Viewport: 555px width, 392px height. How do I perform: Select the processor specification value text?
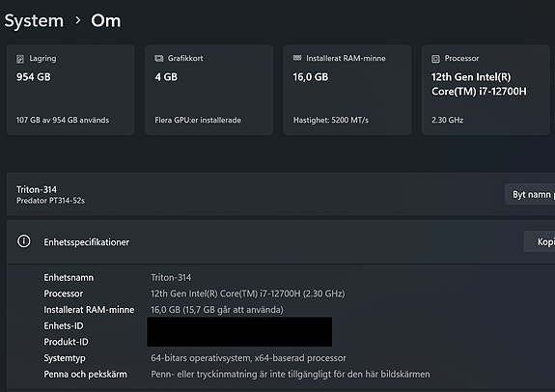[x=248, y=294]
